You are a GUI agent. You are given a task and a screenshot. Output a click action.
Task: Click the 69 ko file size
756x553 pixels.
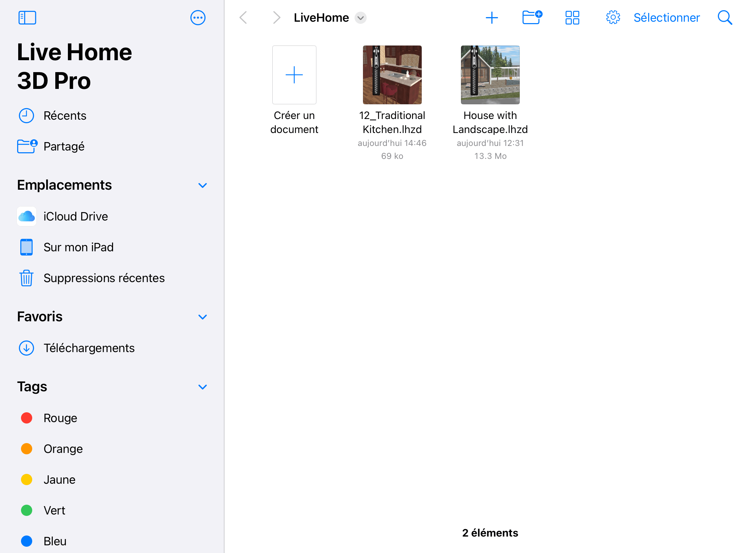click(x=392, y=156)
